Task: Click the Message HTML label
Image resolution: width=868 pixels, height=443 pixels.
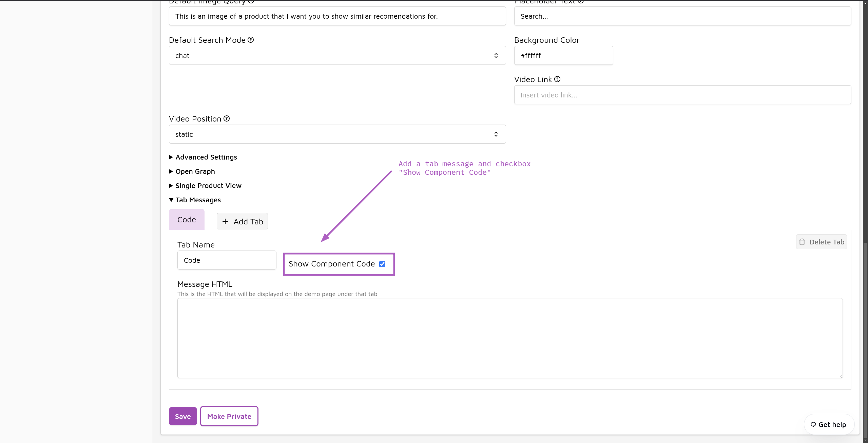Action: [205, 284]
